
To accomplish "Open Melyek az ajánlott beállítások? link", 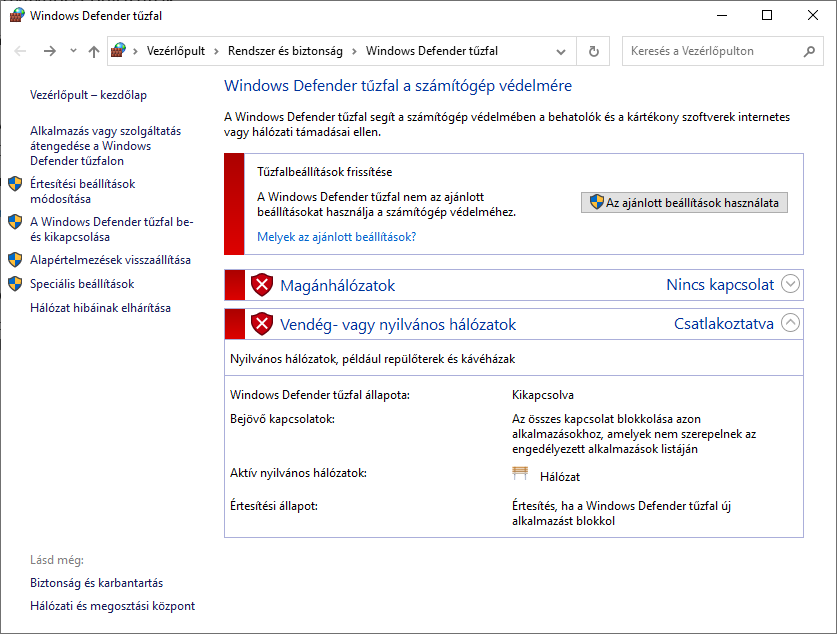I will click(x=336, y=237).
